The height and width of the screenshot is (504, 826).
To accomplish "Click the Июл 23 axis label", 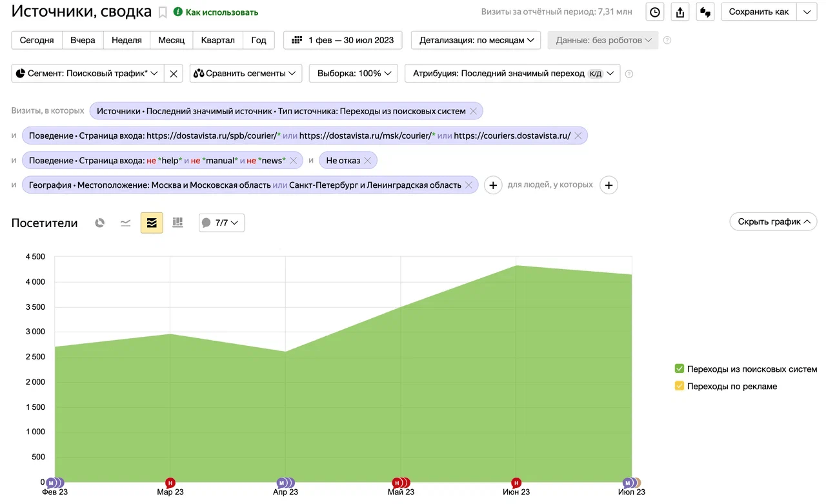I will pos(632,492).
